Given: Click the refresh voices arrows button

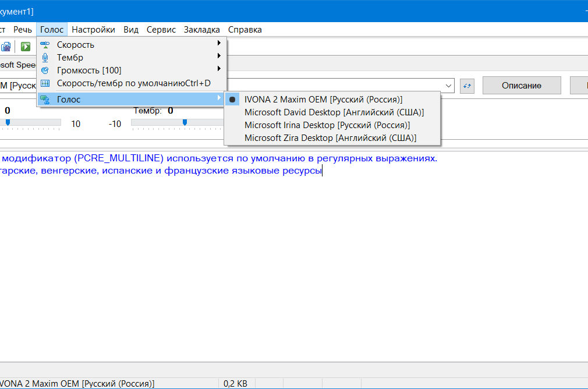Looking at the screenshot, I should [467, 86].
